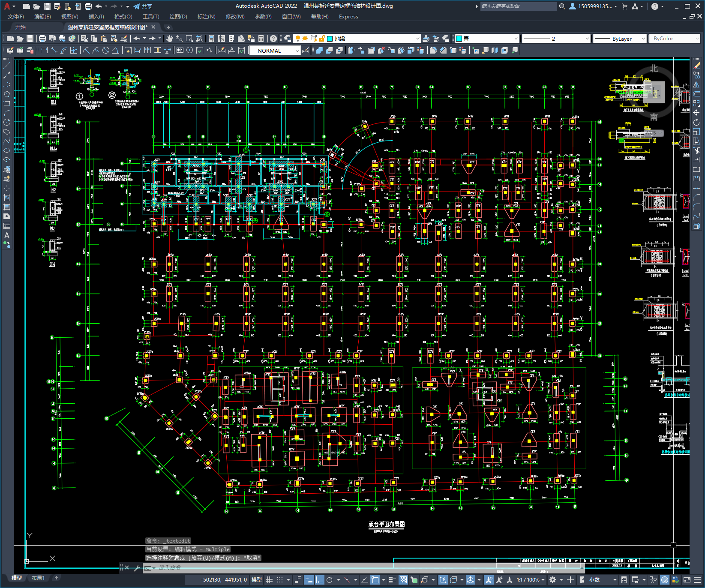The height and width of the screenshot is (588, 705).
Task: Click the Center Mark dimension icon
Action: (x=189, y=51)
